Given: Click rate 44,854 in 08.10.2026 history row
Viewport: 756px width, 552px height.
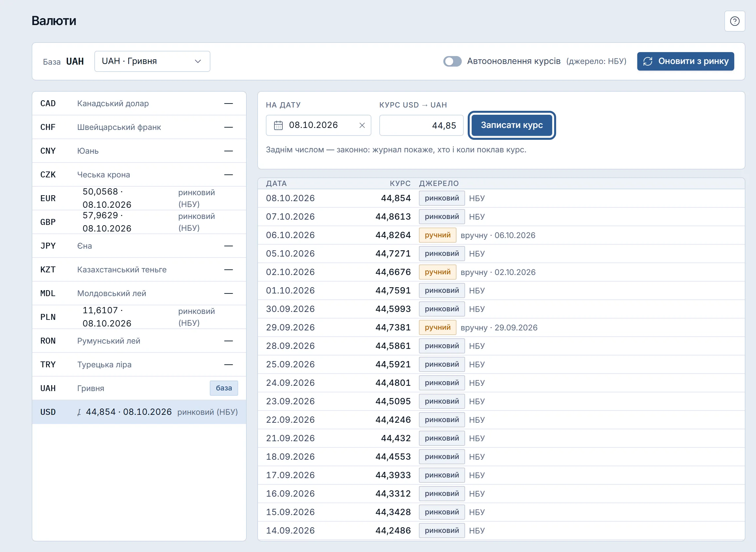Looking at the screenshot, I should 396,198.
